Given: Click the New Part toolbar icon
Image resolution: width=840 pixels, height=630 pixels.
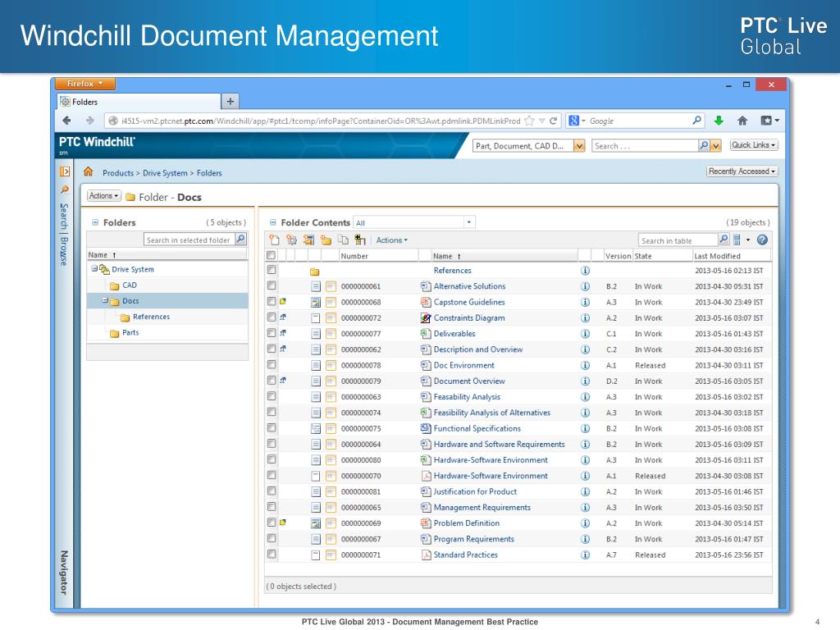Looking at the screenshot, I should [x=291, y=240].
